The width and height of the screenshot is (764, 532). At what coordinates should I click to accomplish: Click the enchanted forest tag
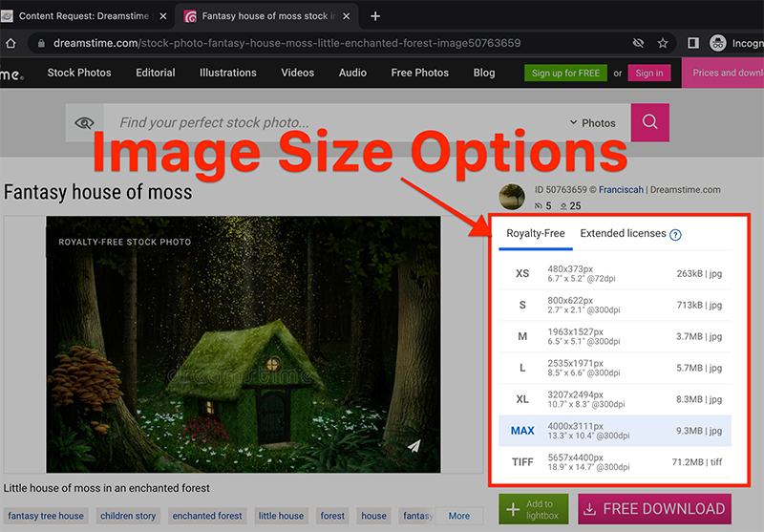(x=207, y=516)
